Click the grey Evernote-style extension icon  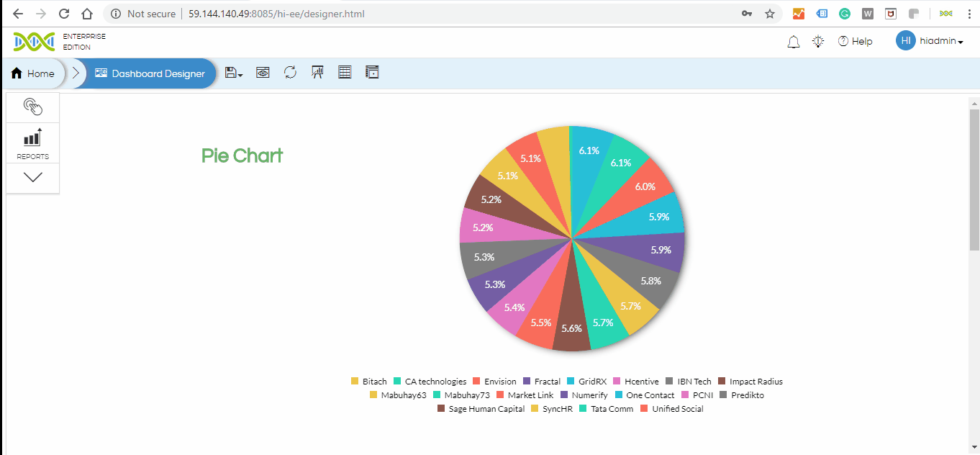(x=914, y=14)
